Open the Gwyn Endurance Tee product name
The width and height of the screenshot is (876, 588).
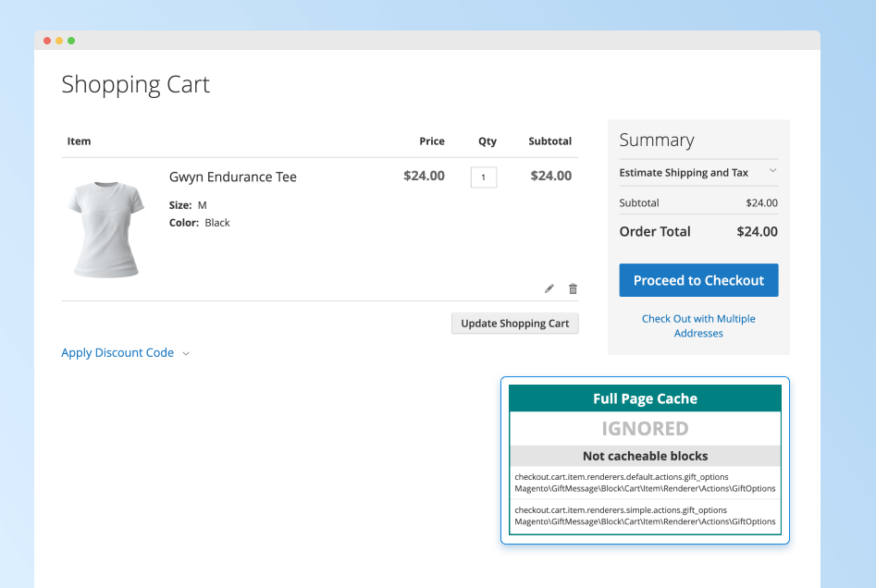[x=233, y=177]
